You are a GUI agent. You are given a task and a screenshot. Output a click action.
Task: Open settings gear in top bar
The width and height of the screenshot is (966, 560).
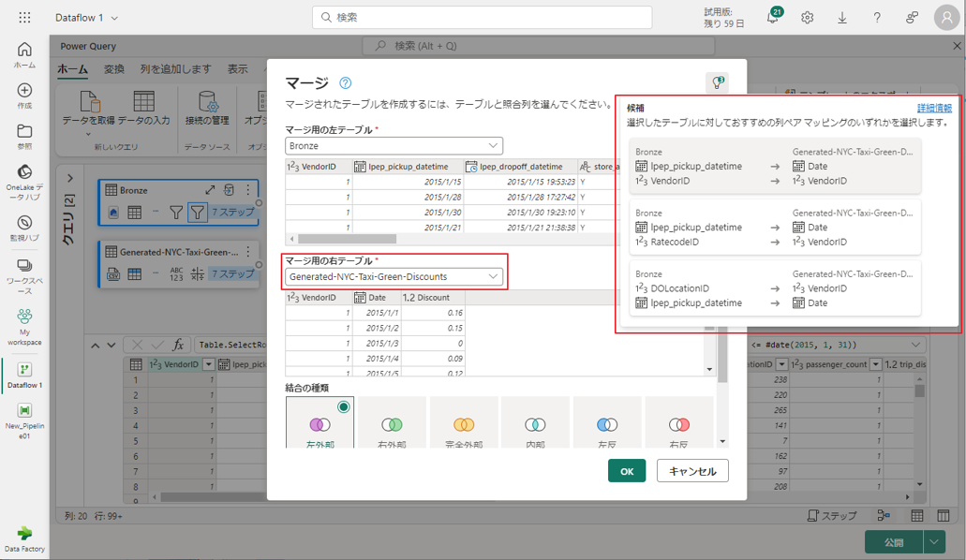tap(807, 18)
